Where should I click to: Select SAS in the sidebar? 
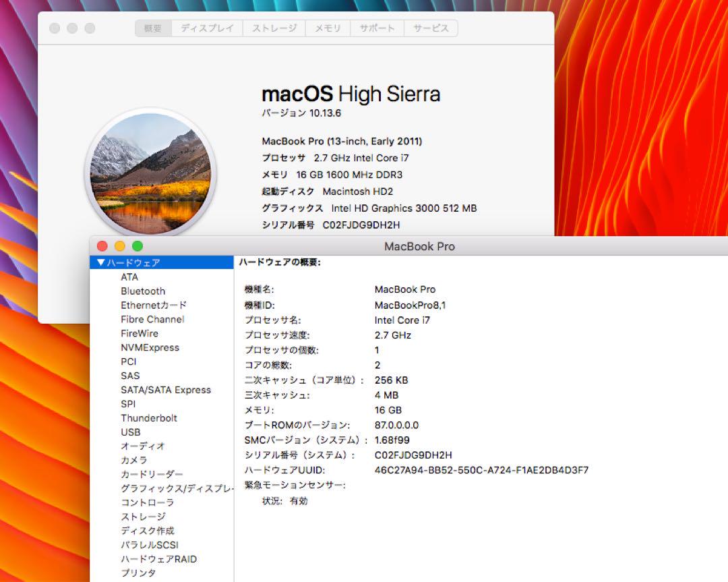pos(130,376)
